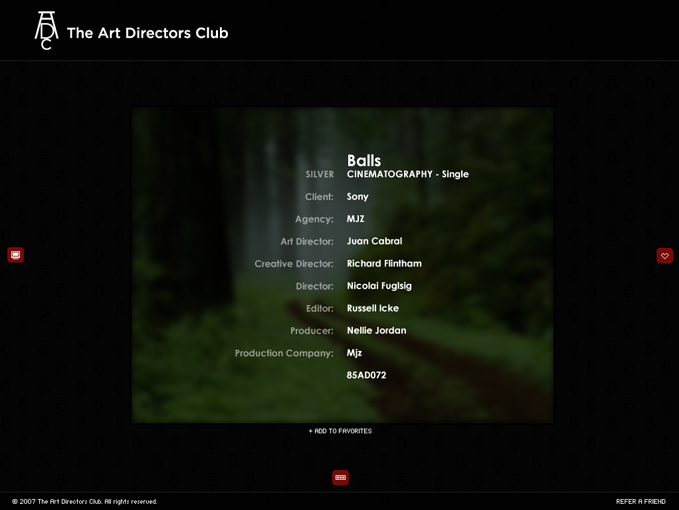Click the 'Production Company:' label
The width and height of the screenshot is (679, 510).
(284, 353)
